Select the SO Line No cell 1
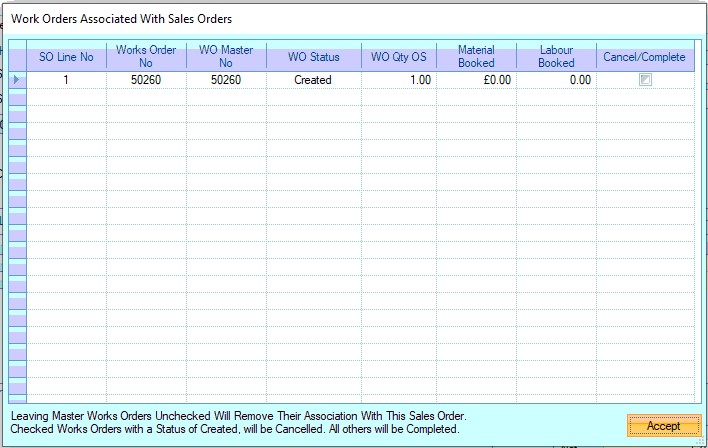The height and width of the screenshot is (448, 708). (66, 80)
